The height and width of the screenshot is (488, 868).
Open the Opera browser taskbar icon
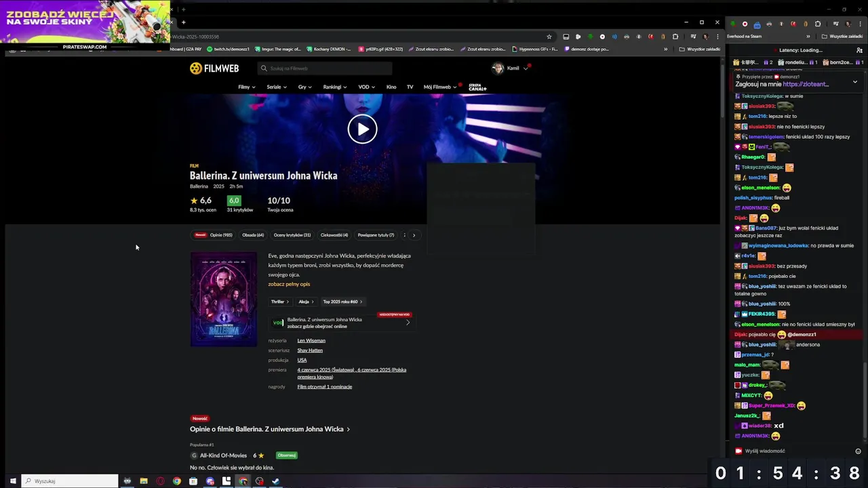[160, 481]
